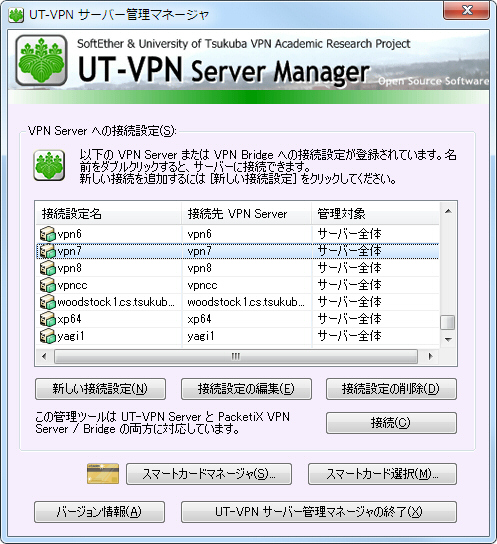Viewport: 497px width, 544px height.
Task: Show バージョン情報(A) dialog
Action: pyautogui.click(x=99, y=512)
